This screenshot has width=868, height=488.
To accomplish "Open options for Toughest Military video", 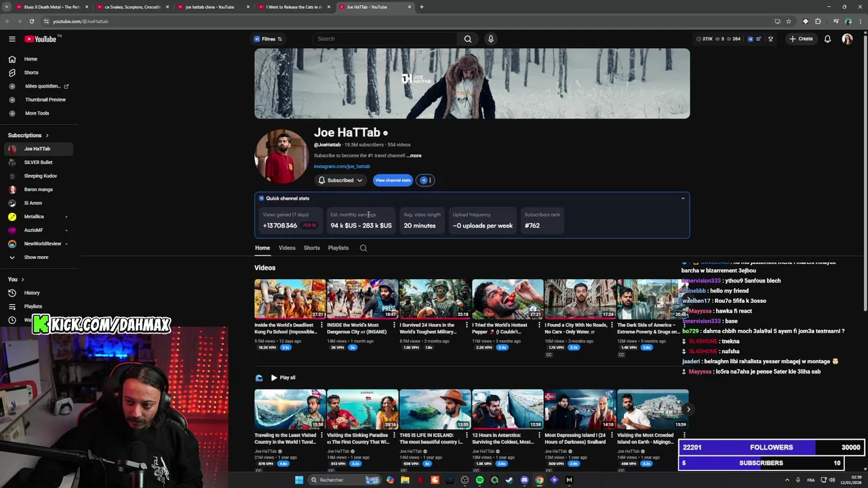I will [467, 325].
